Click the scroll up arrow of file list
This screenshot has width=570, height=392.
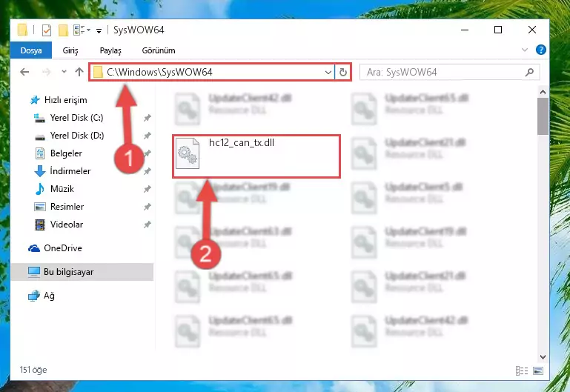coord(543,93)
